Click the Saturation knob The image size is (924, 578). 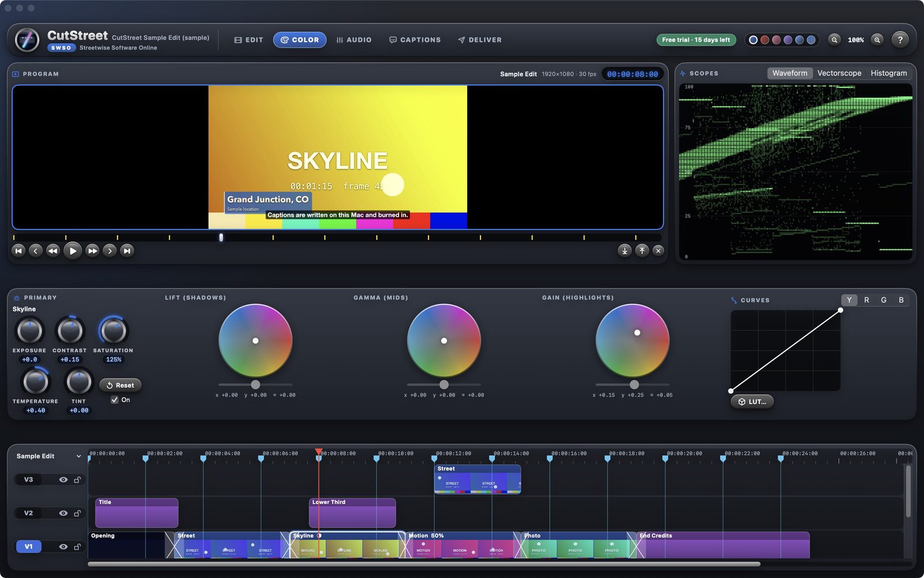[113, 331]
